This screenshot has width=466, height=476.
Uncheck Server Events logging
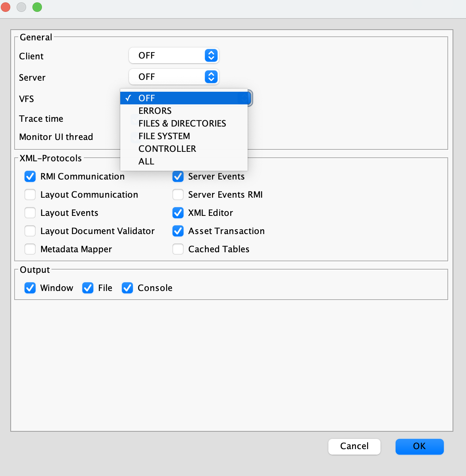point(178,176)
